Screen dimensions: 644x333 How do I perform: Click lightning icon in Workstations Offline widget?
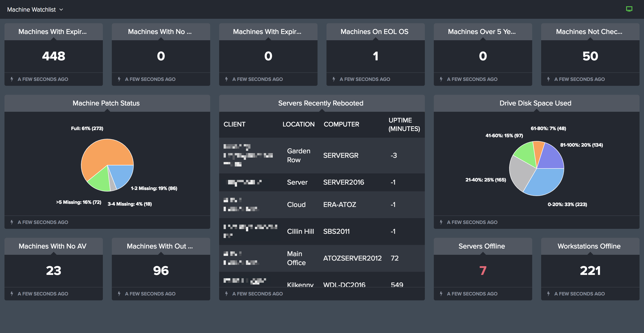pyautogui.click(x=548, y=293)
